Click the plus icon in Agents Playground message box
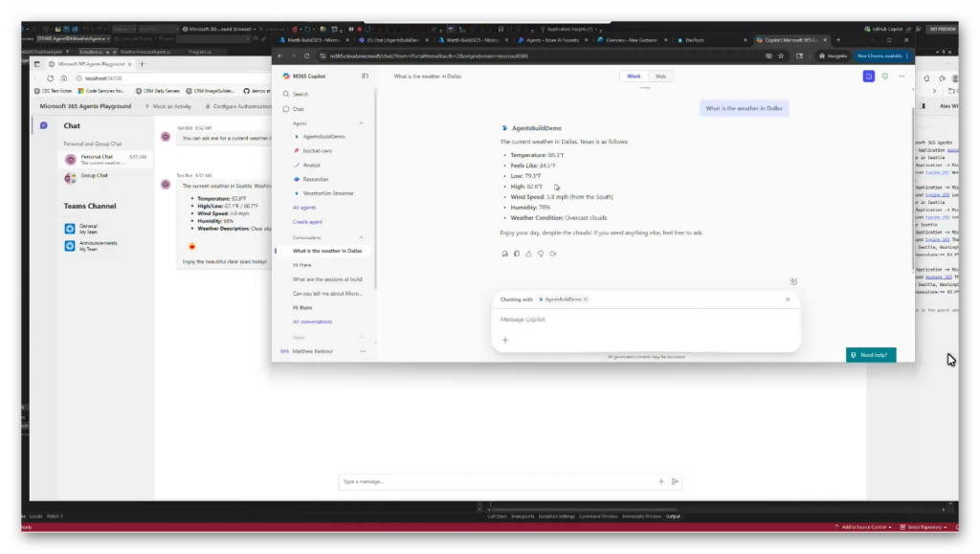Image resolution: width=980 pixels, height=554 pixels. pyautogui.click(x=660, y=481)
